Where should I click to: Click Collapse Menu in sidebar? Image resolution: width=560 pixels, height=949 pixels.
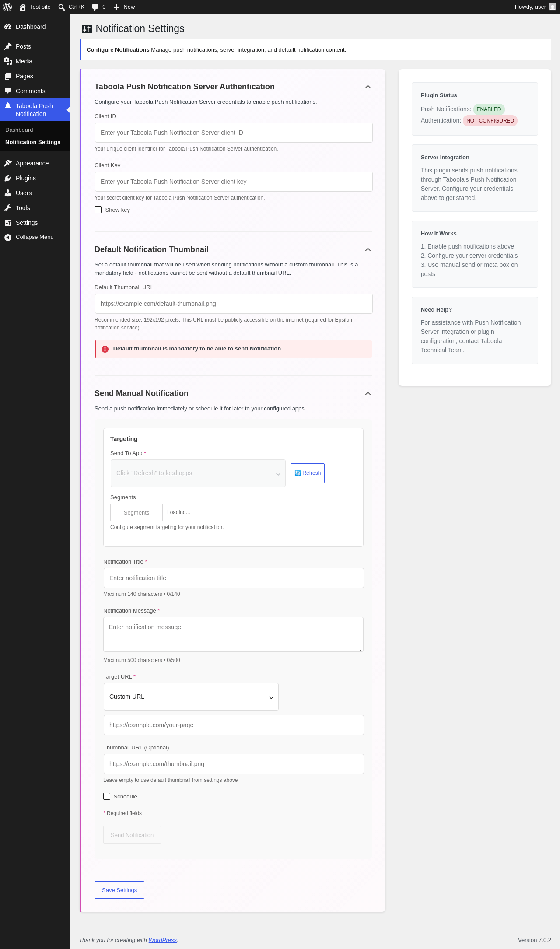pyautogui.click(x=35, y=237)
